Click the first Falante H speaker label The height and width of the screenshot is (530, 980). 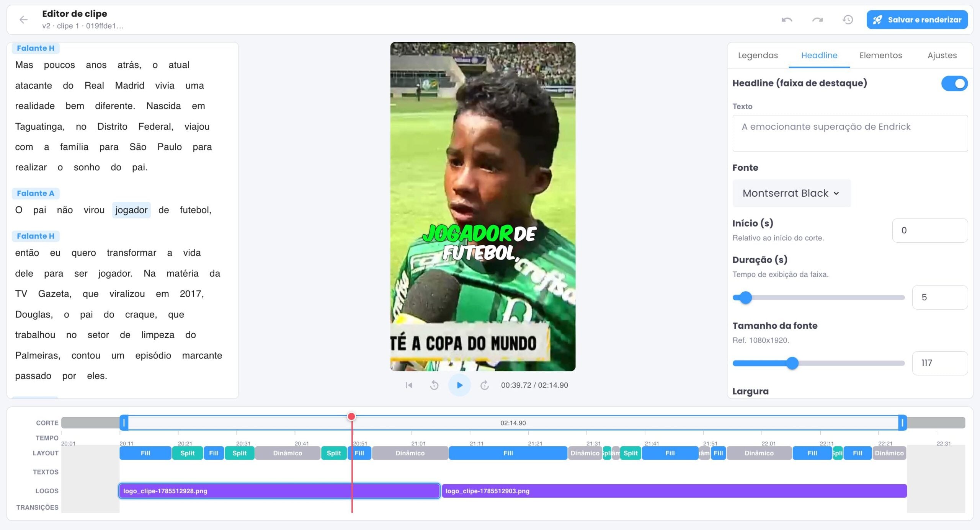[36, 48]
